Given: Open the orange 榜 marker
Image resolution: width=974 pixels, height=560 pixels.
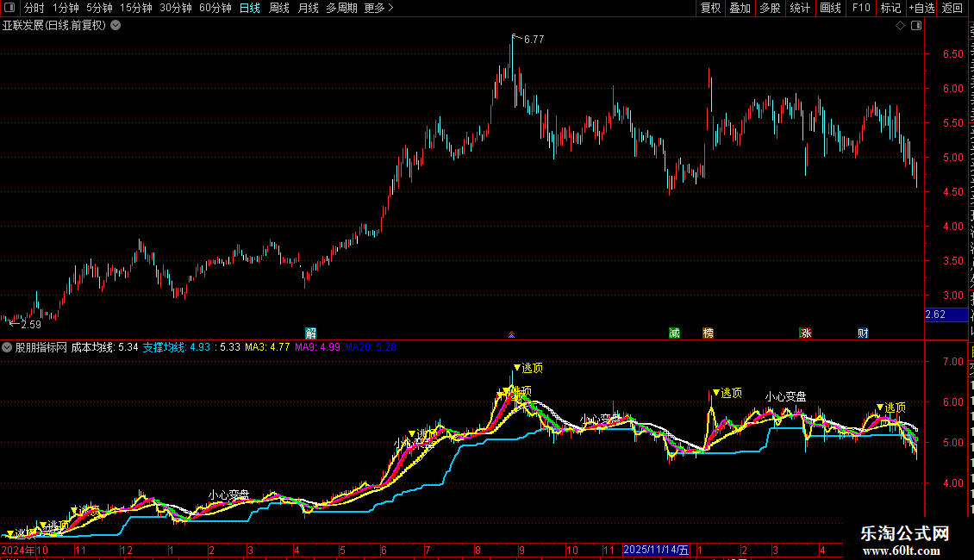Looking at the screenshot, I should point(709,333).
